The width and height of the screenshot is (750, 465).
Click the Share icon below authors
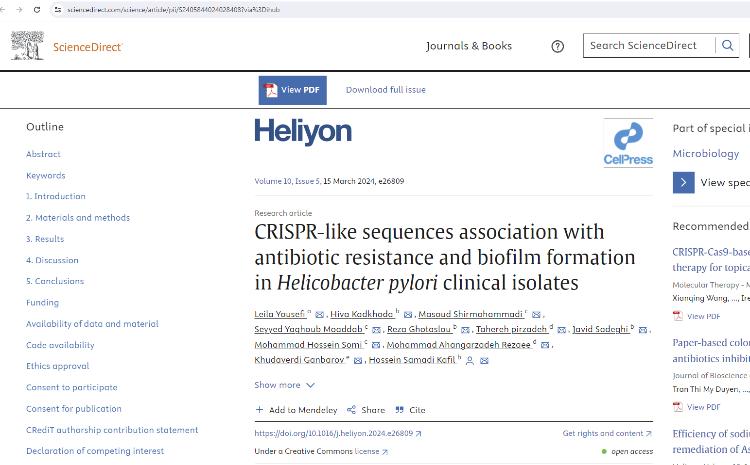(352, 410)
